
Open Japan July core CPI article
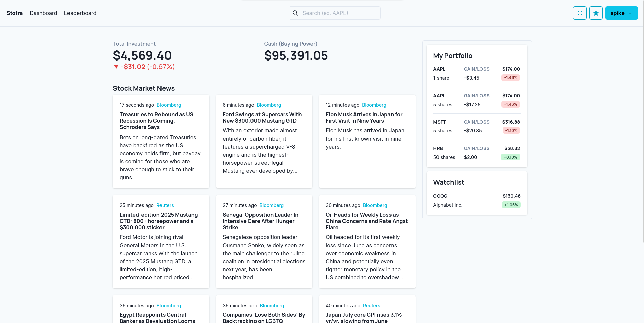(x=367, y=309)
